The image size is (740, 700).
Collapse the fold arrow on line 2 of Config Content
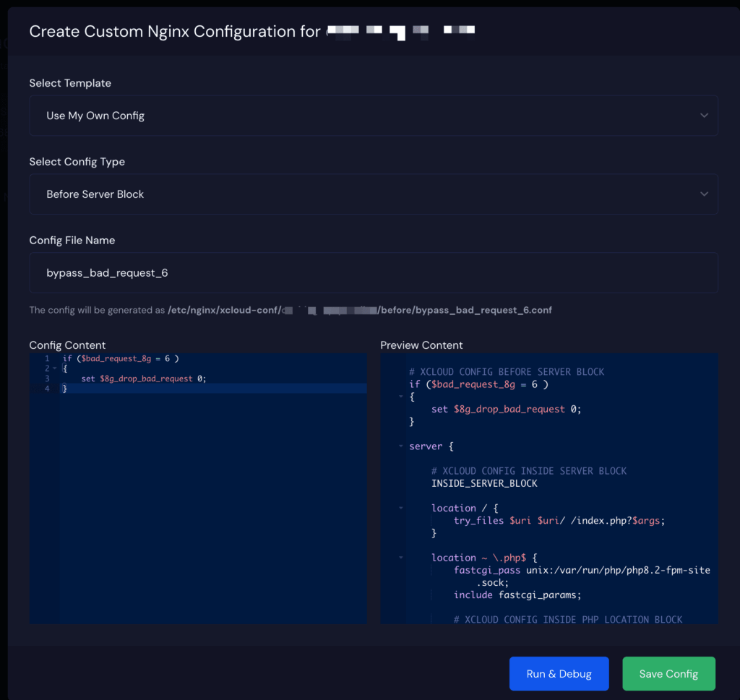pyautogui.click(x=55, y=368)
